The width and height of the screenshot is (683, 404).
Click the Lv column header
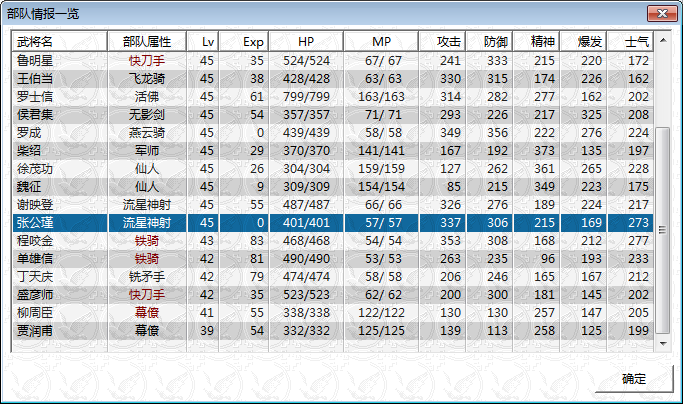pyautogui.click(x=203, y=41)
